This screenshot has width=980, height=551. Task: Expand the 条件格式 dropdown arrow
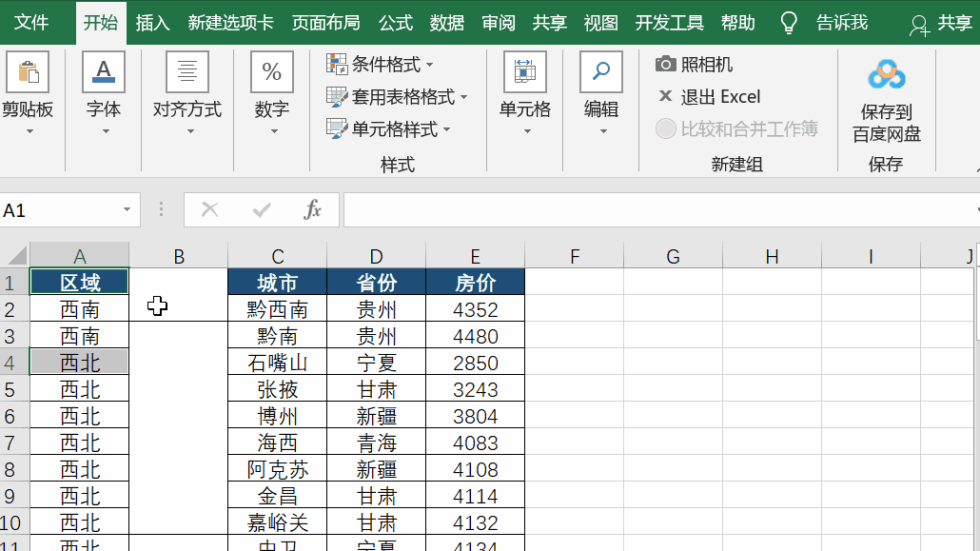click(429, 65)
